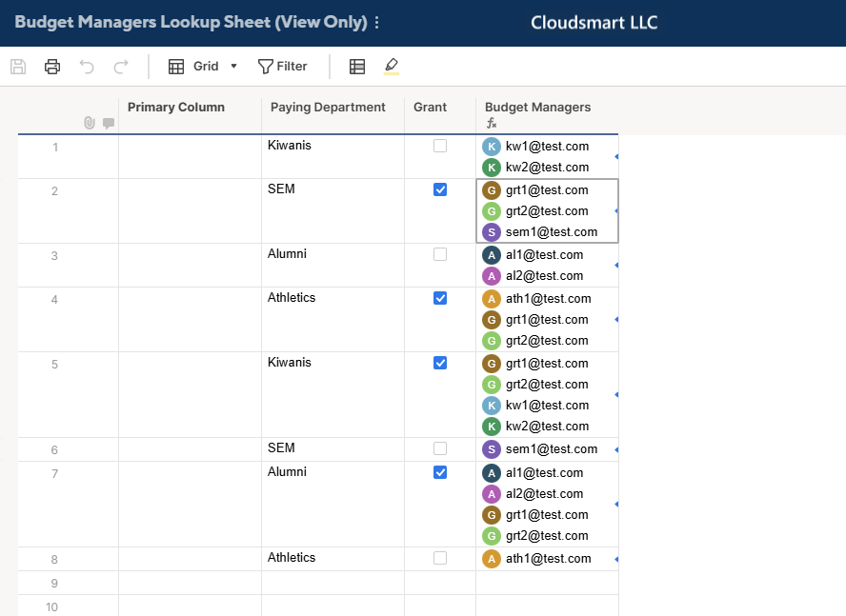Select the Alumni cell in row 7

click(x=332, y=505)
